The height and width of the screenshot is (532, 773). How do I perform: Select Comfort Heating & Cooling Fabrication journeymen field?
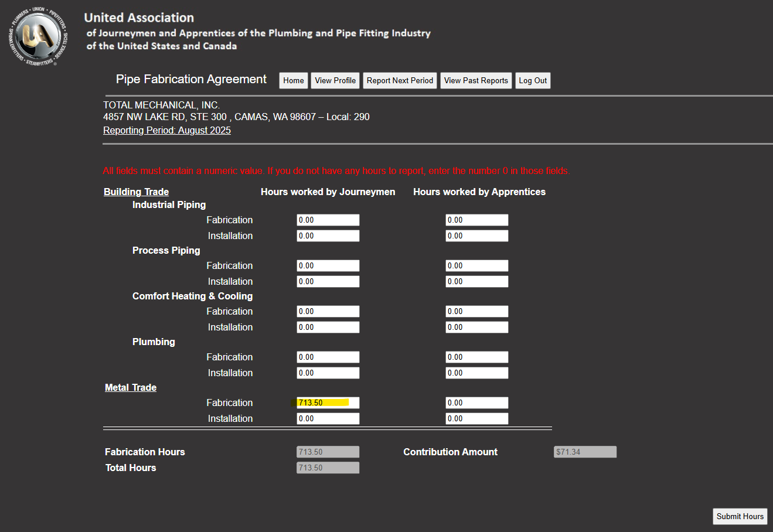328,312
